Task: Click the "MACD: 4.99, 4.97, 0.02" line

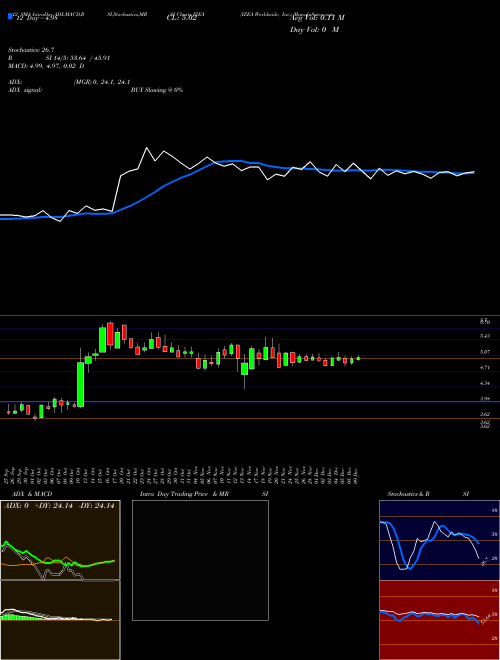Action: click(46, 66)
